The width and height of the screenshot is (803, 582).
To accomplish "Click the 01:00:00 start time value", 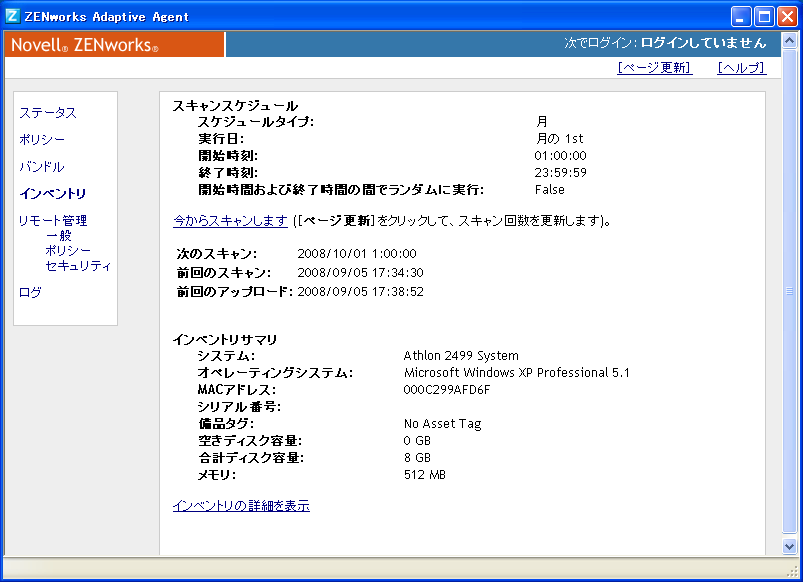I will coord(560,156).
